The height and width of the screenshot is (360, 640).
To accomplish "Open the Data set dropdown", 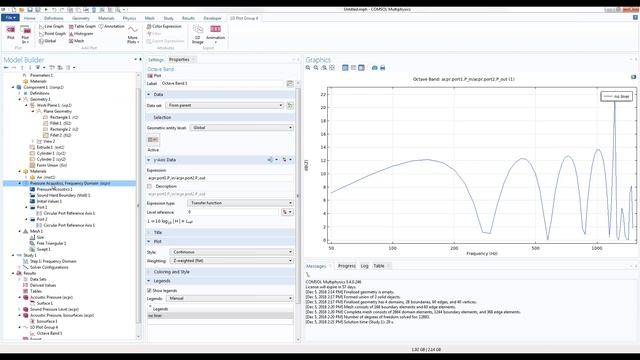I will 225,105.
